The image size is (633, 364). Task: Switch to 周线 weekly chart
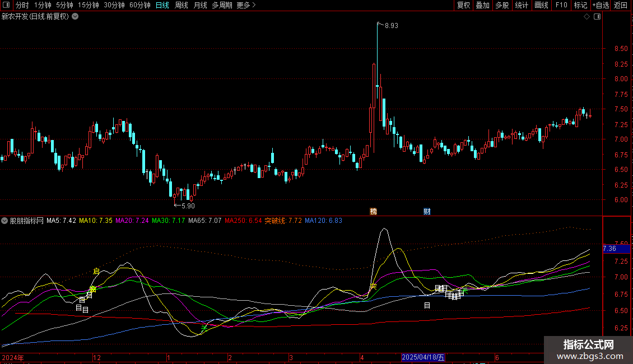tap(181, 5)
